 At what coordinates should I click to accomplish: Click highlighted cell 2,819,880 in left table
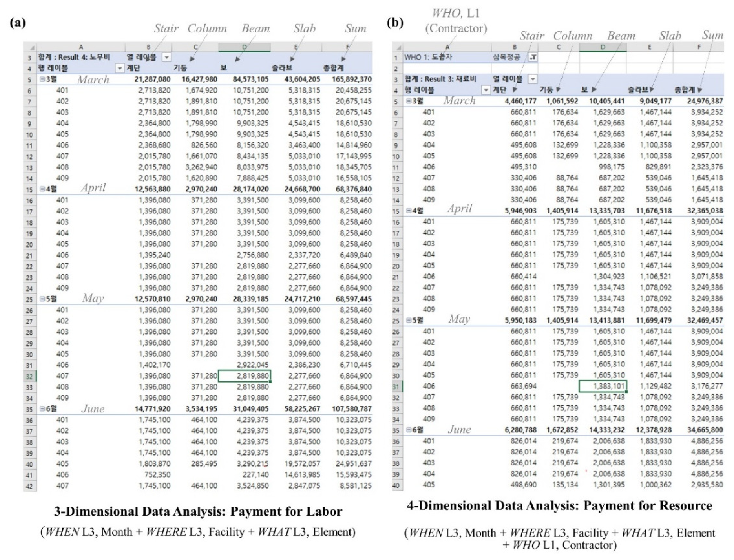click(244, 376)
